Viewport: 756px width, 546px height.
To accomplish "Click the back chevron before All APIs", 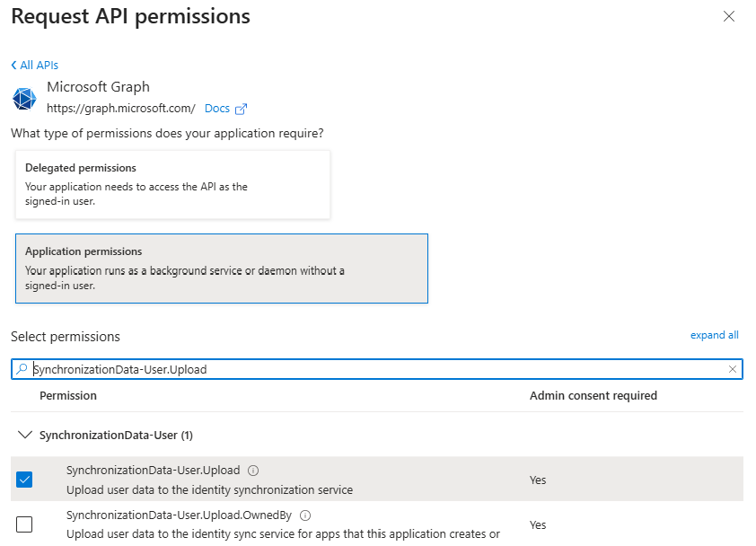I will point(14,65).
